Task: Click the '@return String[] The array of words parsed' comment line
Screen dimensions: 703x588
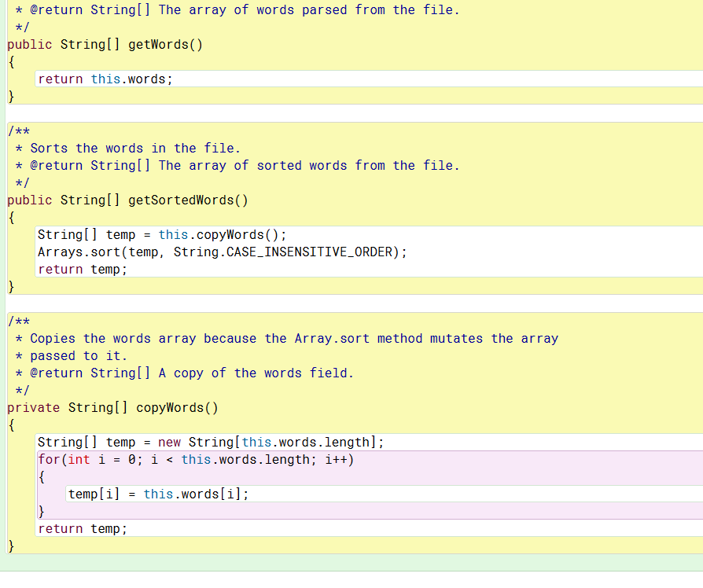Action: coord(237,10)
